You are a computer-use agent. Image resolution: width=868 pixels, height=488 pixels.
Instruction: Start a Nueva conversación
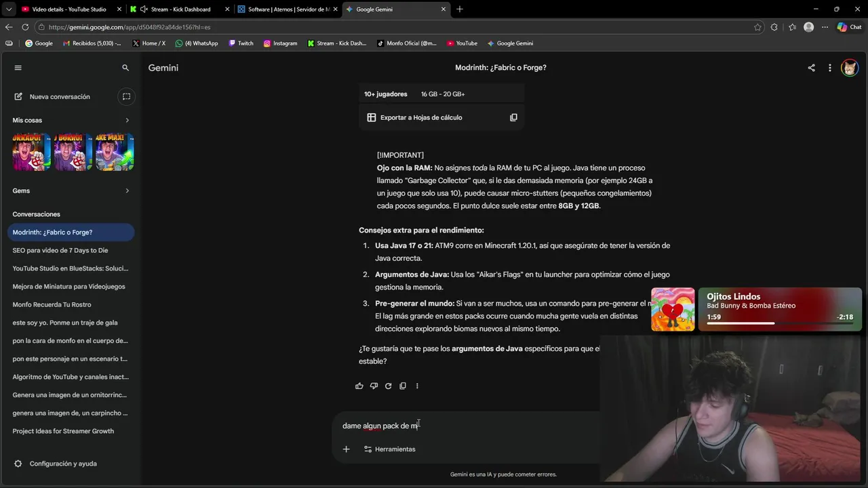pyautogui.click(x=52, y=97)
